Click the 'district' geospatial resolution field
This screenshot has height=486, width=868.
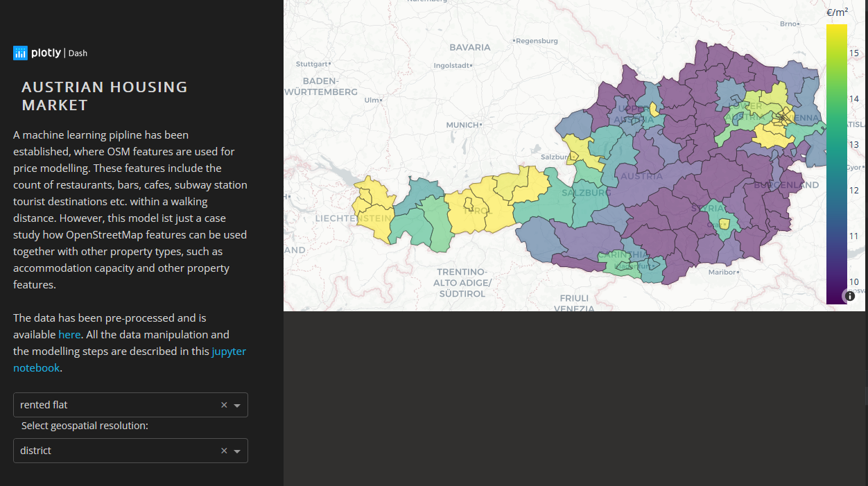(x=130, y=451)
